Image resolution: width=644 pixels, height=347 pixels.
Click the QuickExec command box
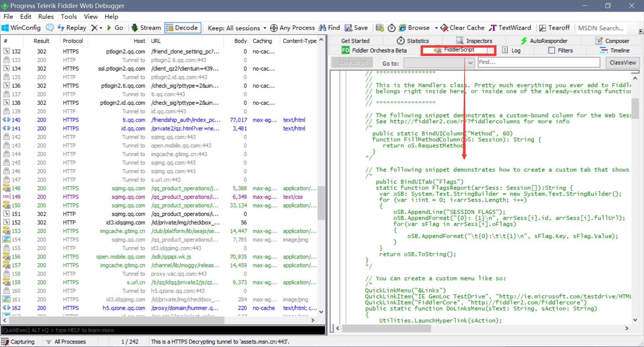click(x=163, y=330)
